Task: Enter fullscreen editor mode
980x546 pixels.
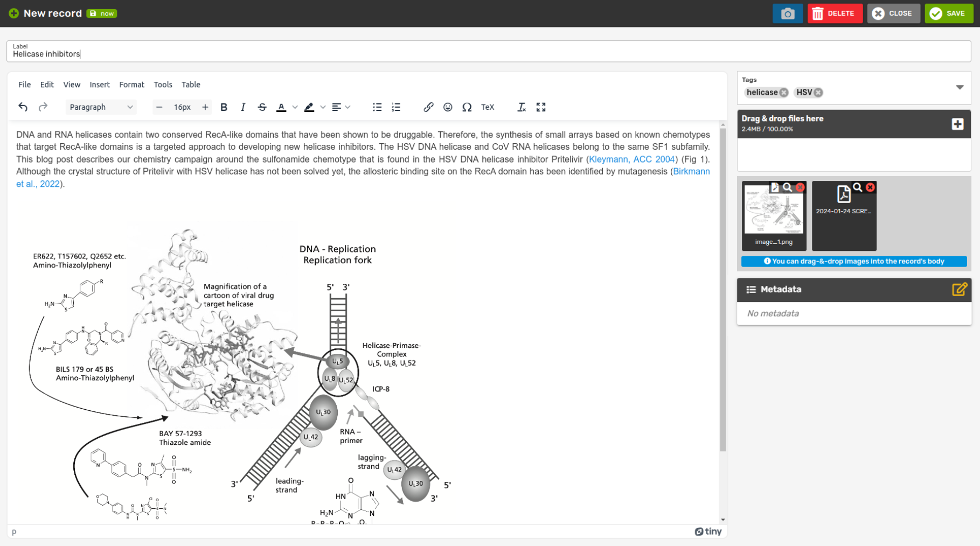Action: [x=541, y=107]
